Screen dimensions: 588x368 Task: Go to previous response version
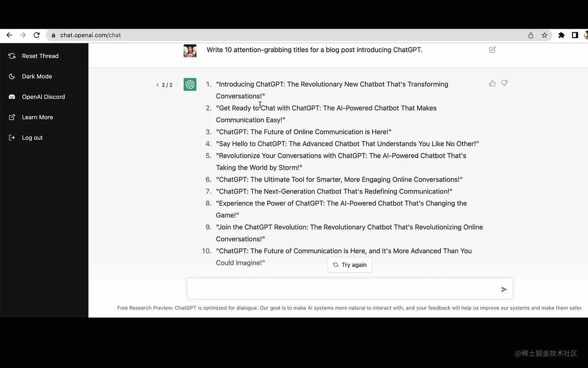coord(157,85)
